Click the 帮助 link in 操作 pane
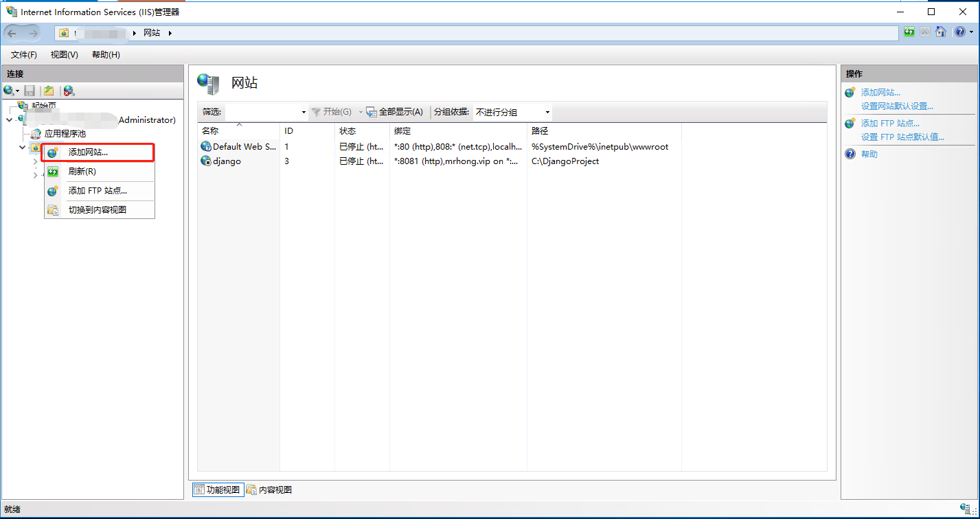Viewport: 980px width, 519px height. click(869, 154)
